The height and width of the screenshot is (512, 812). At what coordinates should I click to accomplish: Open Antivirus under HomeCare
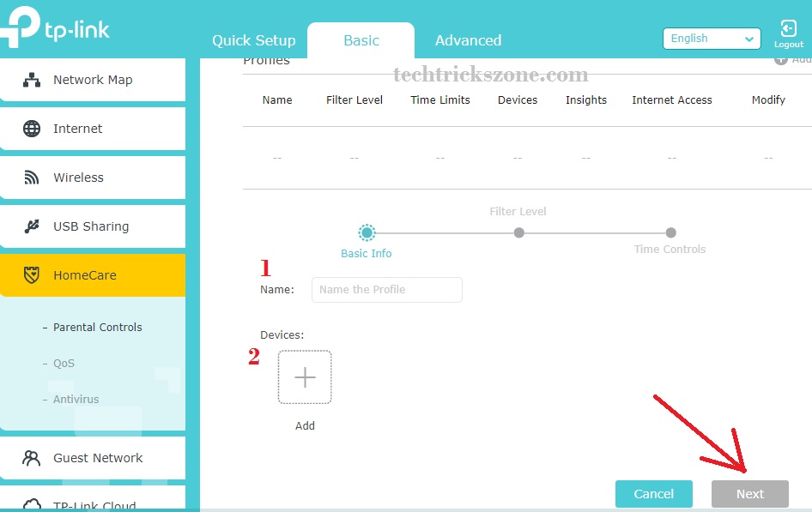(x=76, y=399)
